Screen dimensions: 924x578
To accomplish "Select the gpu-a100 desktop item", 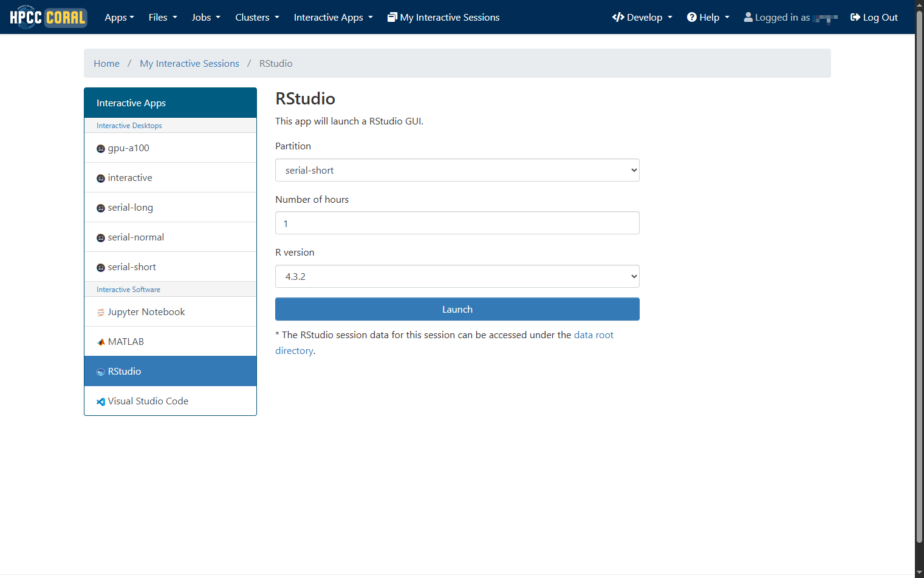I will 170,148.
